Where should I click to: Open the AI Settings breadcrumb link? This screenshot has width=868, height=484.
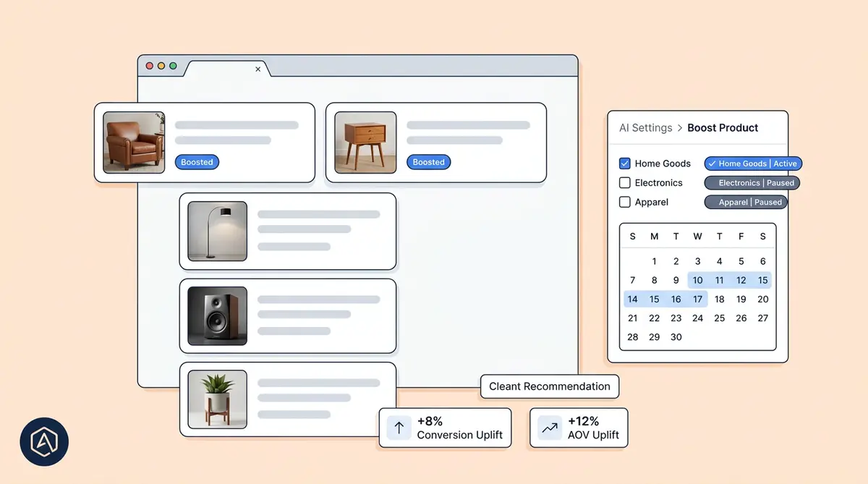pos(644,127)
